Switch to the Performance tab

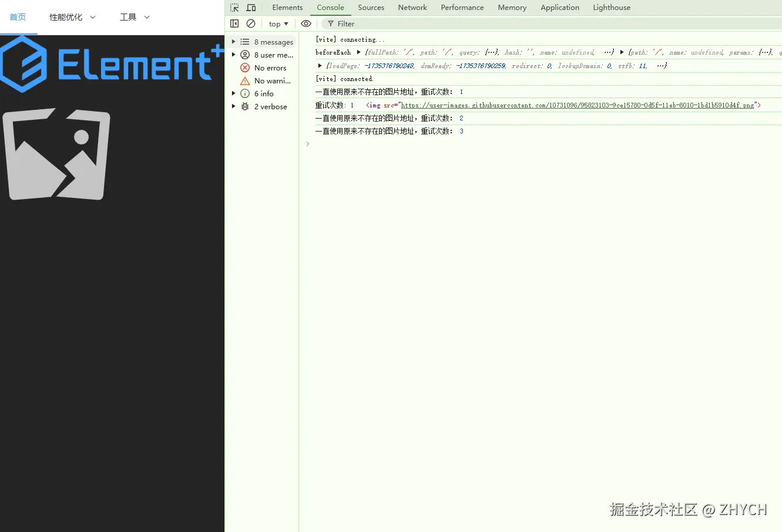(462, 8)
